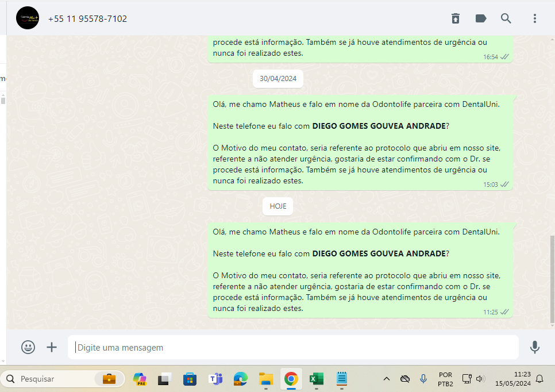The height and width of the screenshot is (392, 555).
Task: Start recording a voice message
Action: tap(535, 347)
